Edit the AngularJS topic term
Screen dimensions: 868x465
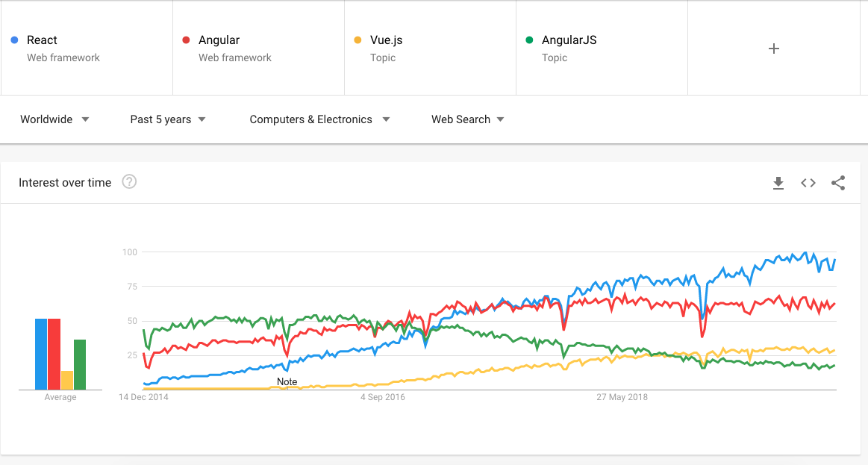[602, 49]
